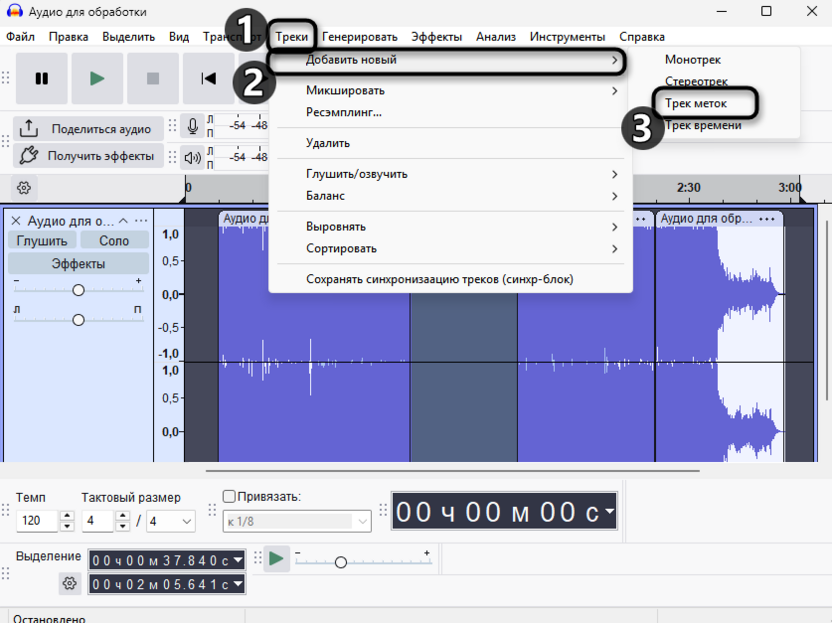The width and height of the screenshot is (832, 623).
Task: Enable the Привязать snapping checkbox
Action: (x=229, y=497)
